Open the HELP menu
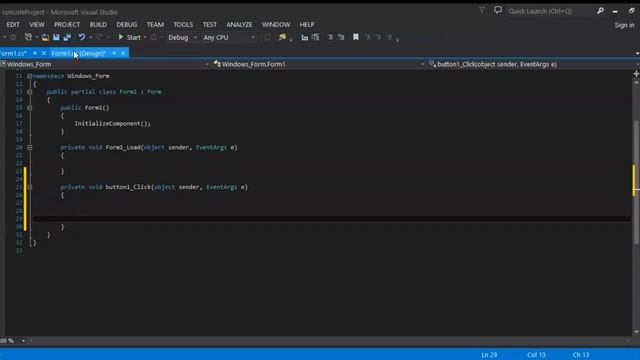The width and height of the screenshot is (640, 360). [x=307, y=24]
